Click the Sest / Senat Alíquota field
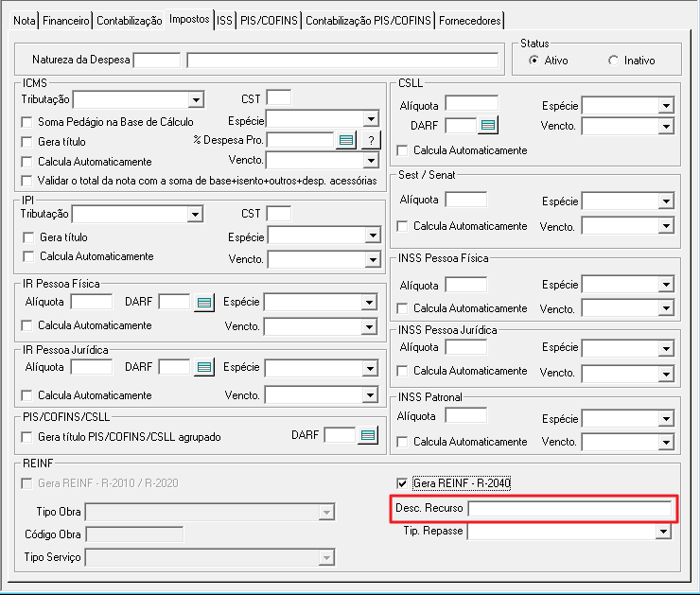The width and height of the screenshot is (700, 595). (x=466, y=199)
